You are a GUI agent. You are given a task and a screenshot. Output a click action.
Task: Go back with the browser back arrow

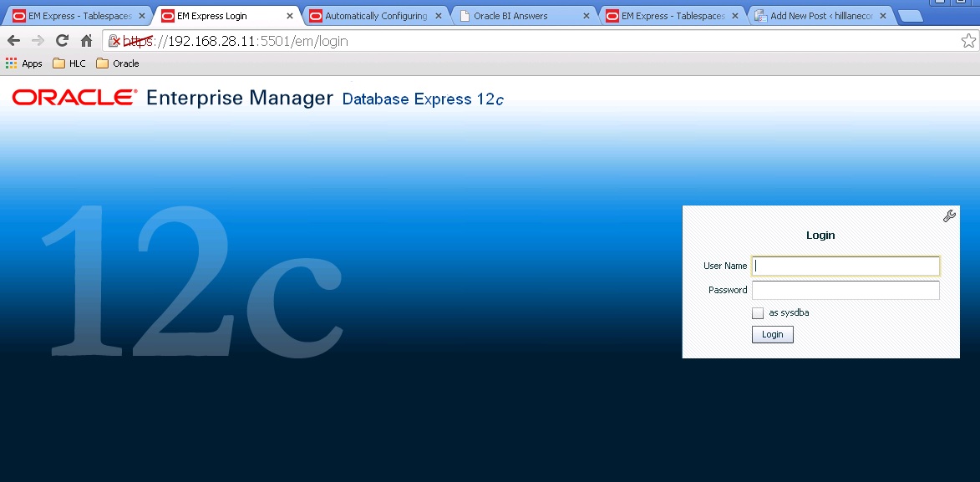[x=13, y=41]
